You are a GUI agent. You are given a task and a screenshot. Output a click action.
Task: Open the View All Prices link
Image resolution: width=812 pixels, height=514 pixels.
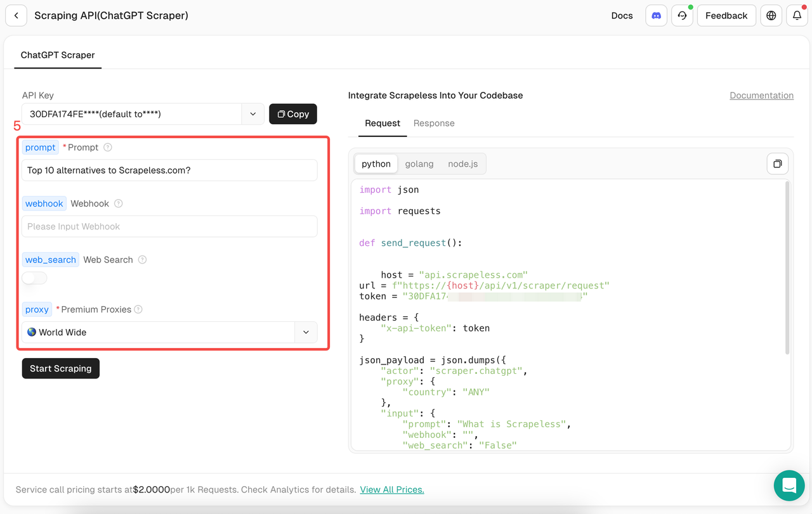point(392,490)
